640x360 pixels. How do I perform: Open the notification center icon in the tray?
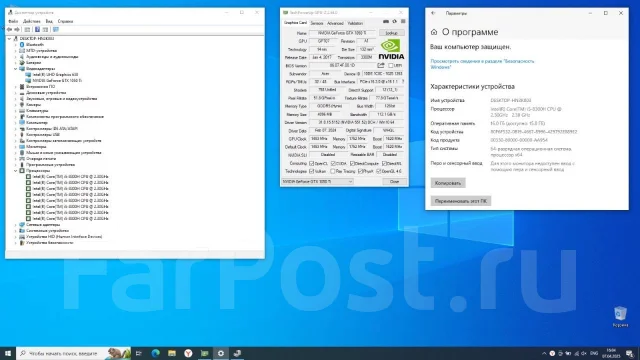630,353
